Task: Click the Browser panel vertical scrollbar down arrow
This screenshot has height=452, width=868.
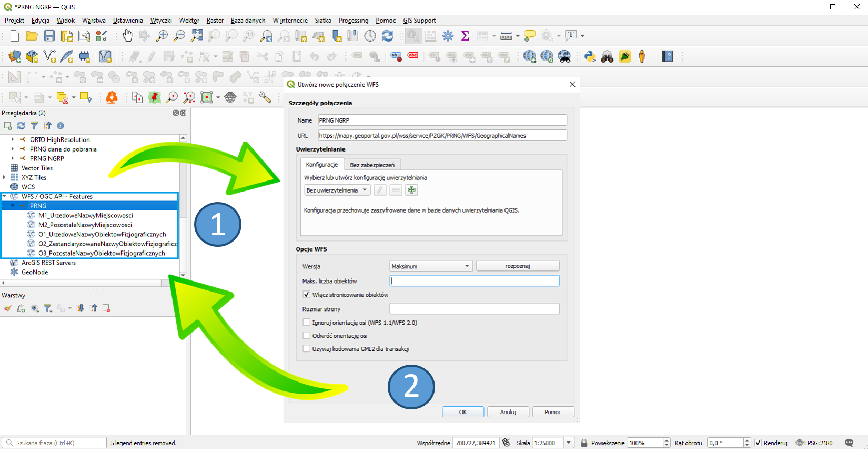Action: coord(183,275)
